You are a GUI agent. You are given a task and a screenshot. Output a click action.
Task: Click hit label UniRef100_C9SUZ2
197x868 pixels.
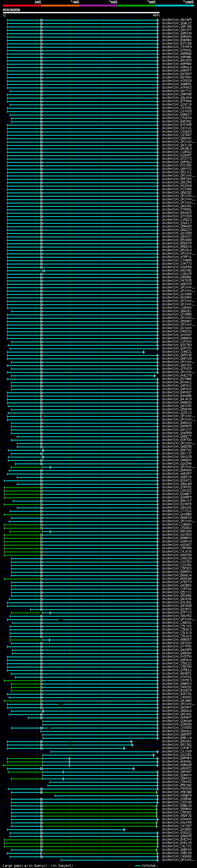(177, 491)
